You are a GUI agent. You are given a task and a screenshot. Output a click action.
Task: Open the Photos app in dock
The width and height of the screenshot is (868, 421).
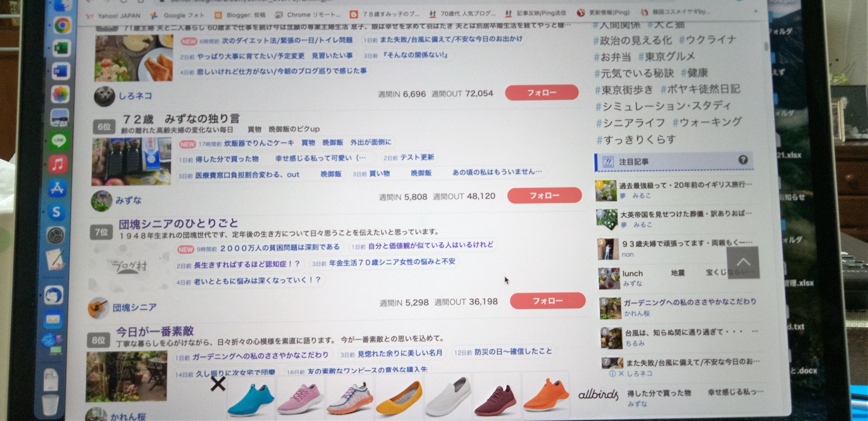point(60,94)
